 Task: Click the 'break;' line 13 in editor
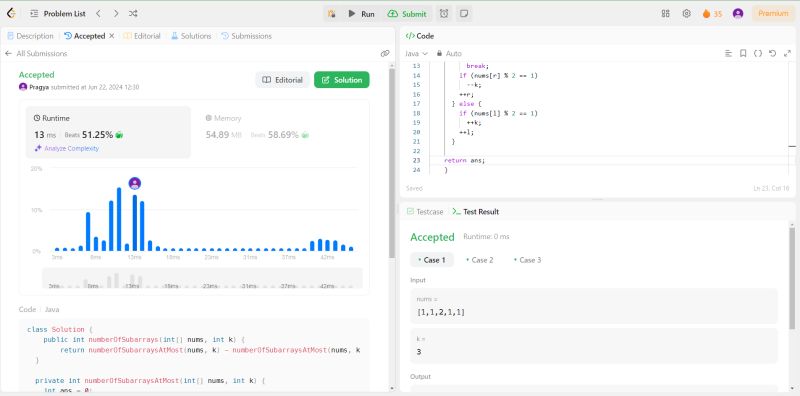477,66
